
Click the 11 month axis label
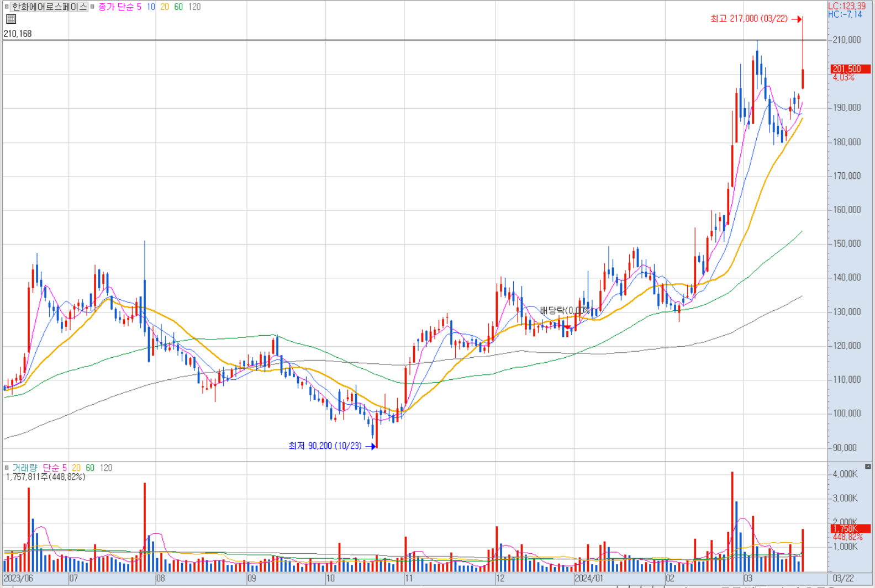click(409, 579)
